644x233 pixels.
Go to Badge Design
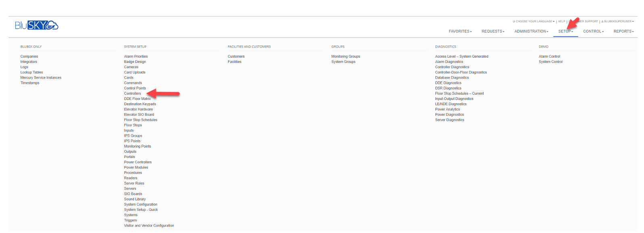point(135,62)
